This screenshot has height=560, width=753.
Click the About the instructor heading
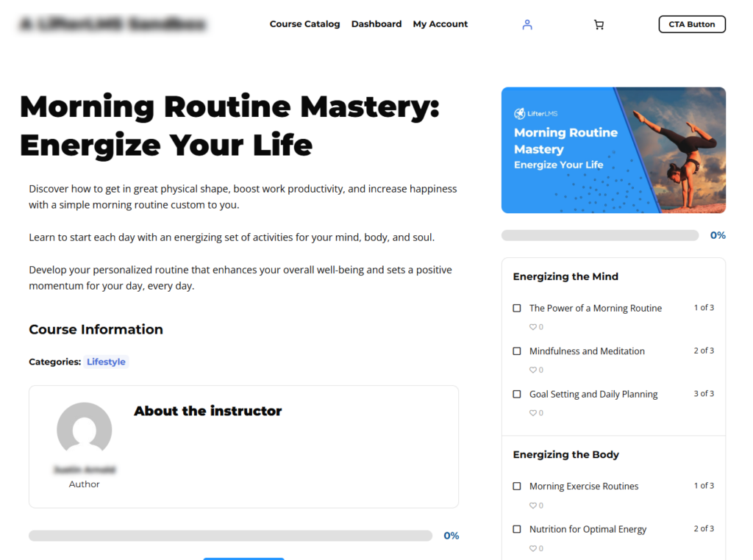208,411
